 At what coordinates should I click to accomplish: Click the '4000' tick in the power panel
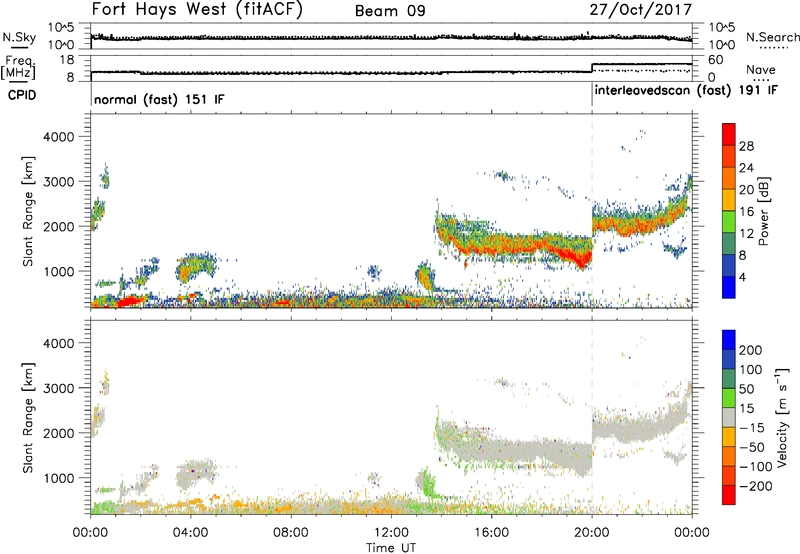click(x=58, y=137)
